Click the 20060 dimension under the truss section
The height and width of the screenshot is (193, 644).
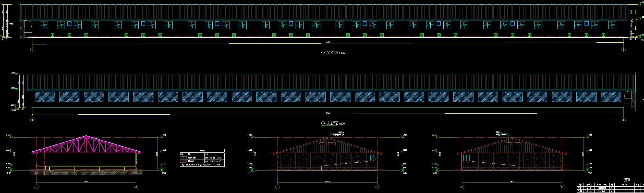[86, 182]
